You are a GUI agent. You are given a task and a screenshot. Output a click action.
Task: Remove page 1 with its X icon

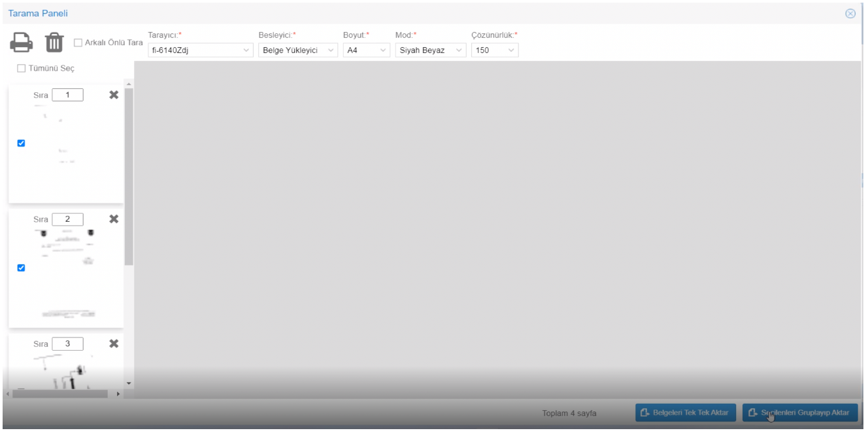pos(113,95)
